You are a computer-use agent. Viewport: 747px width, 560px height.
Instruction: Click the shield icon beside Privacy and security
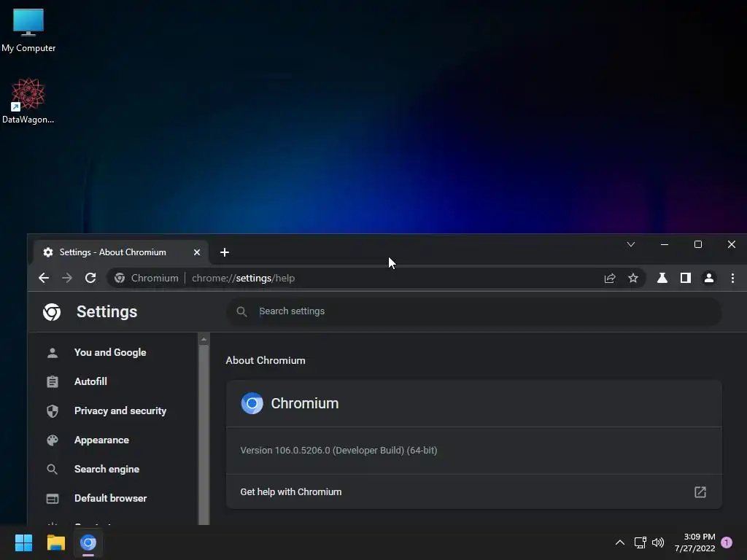(x=53, y=411)
